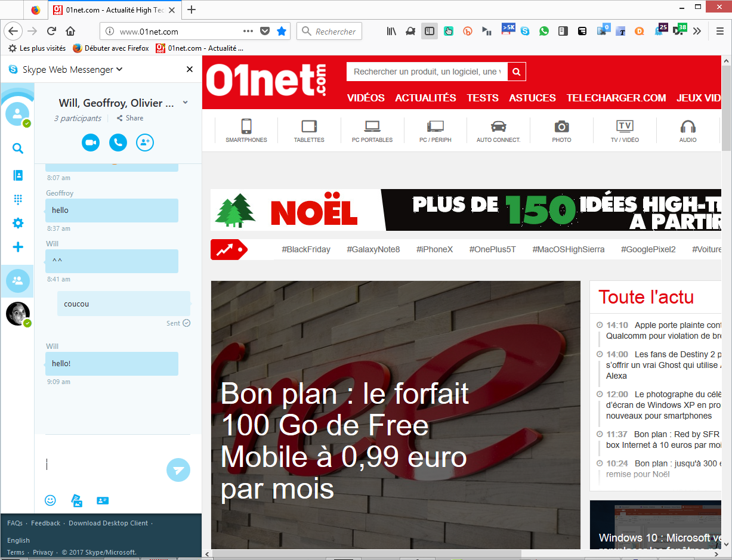Click the WhatsApp extension toolbar icon

point(544,31)
